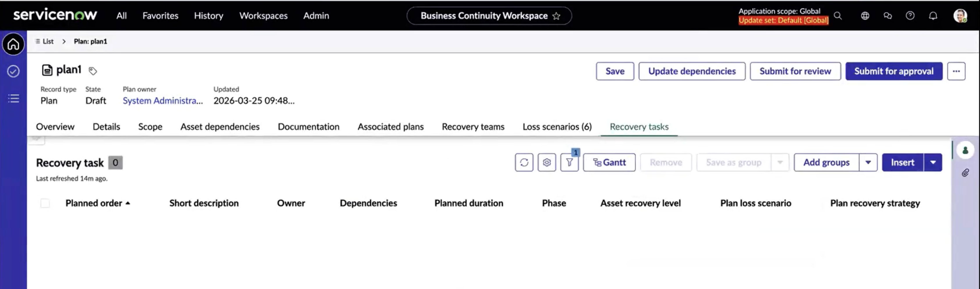Open the notifications bell icon
Viewport: 980px width, 289px height.
[x=933, y=16]
